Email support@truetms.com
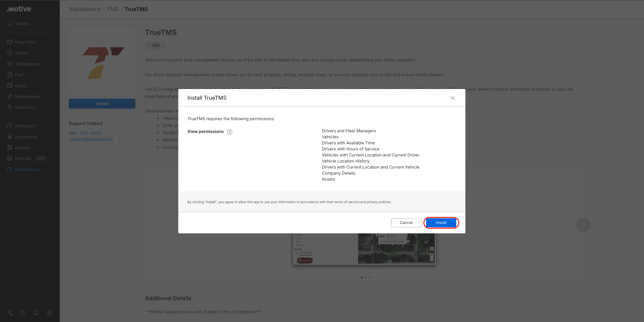This screenshot has height=322, width=644. [91, 139]
